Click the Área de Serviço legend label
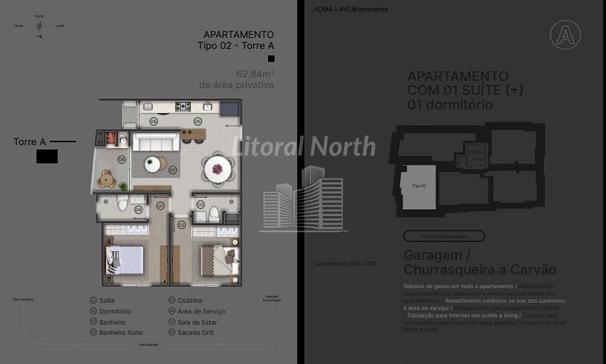Screen dimensions: 606x364 [x=201, y=312]
